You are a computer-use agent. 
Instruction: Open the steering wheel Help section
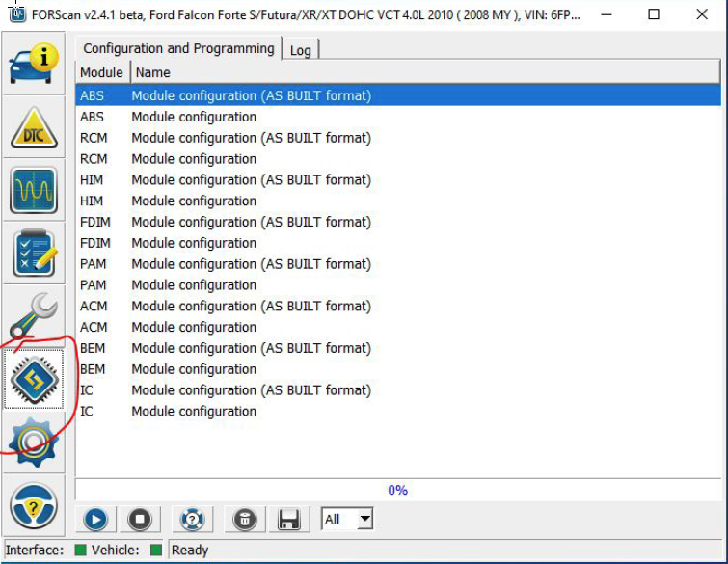(x=34, y=505)
